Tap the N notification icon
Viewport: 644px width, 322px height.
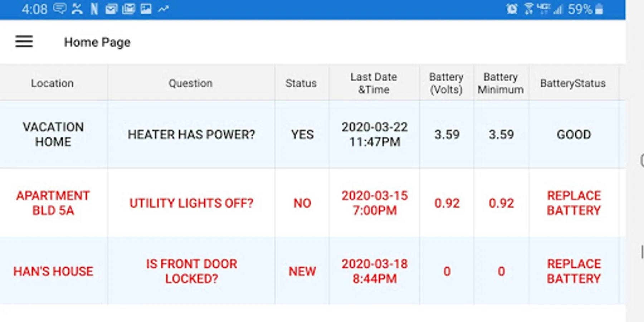[x=94, y=9]
